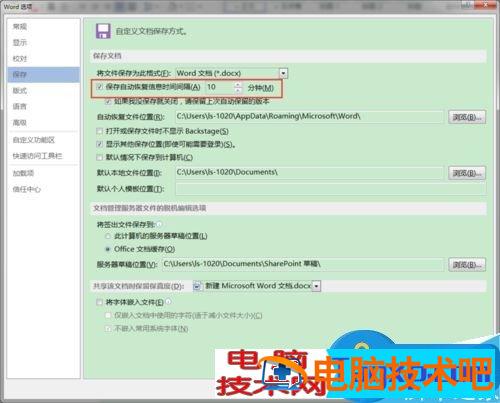
Task: Open the 版式 options category
Action: tap(20, 91)
